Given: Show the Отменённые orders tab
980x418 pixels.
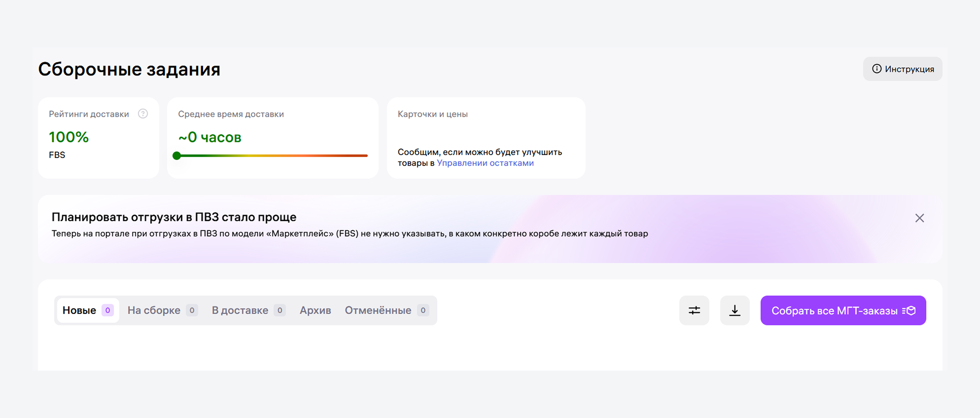Looking at the screenshot, I should tap(378, 310).
